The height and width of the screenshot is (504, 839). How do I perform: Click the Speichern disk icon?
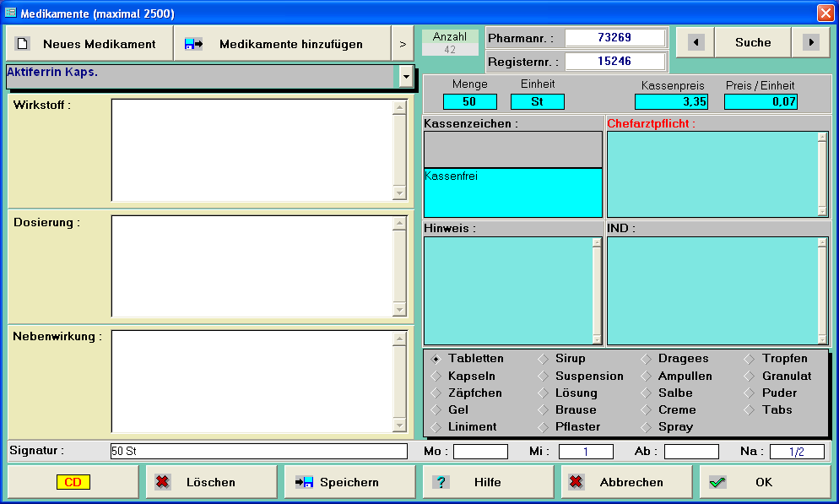(x=304, y=482)
